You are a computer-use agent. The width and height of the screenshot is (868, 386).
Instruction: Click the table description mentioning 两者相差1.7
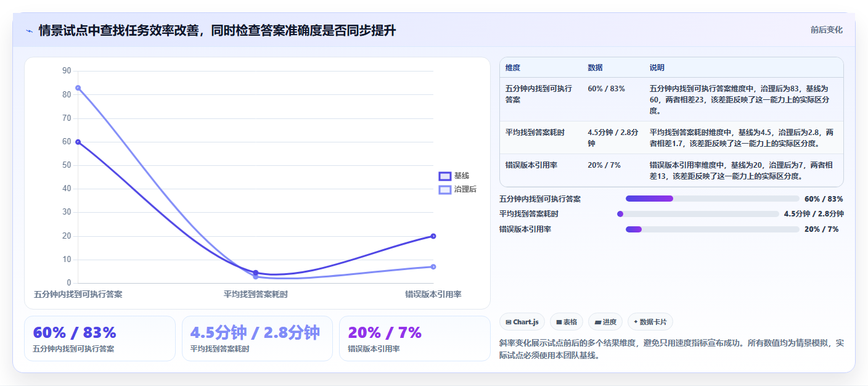[x=742, y=138]
